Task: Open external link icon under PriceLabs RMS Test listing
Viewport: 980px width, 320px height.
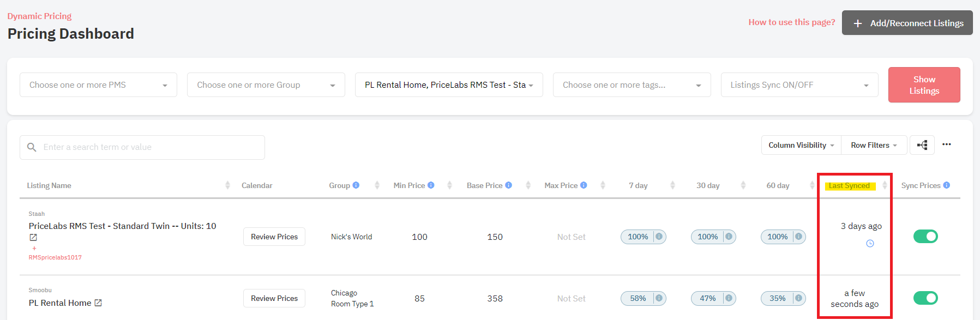Action: point(33,237)
